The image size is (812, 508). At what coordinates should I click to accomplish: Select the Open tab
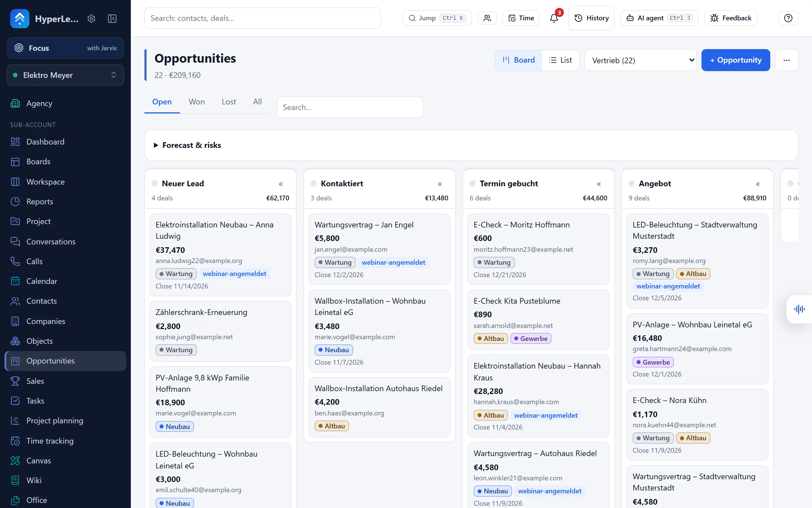(x=162, y=102)
